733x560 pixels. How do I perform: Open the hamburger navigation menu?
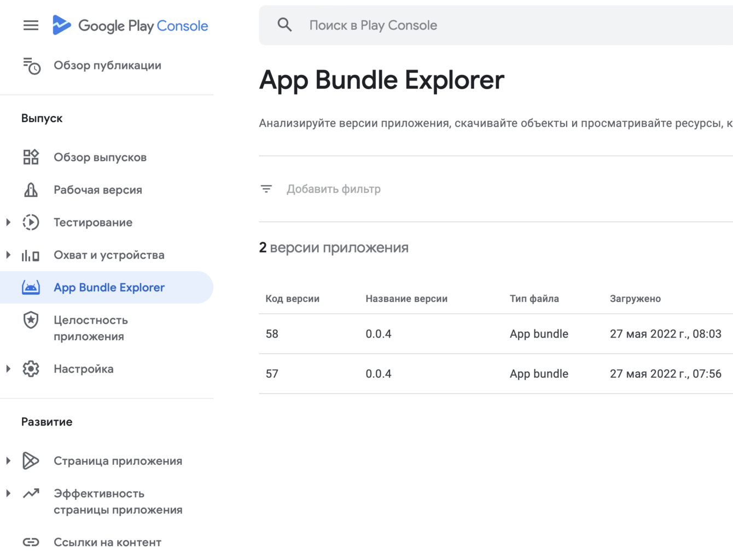coord(31,25)
